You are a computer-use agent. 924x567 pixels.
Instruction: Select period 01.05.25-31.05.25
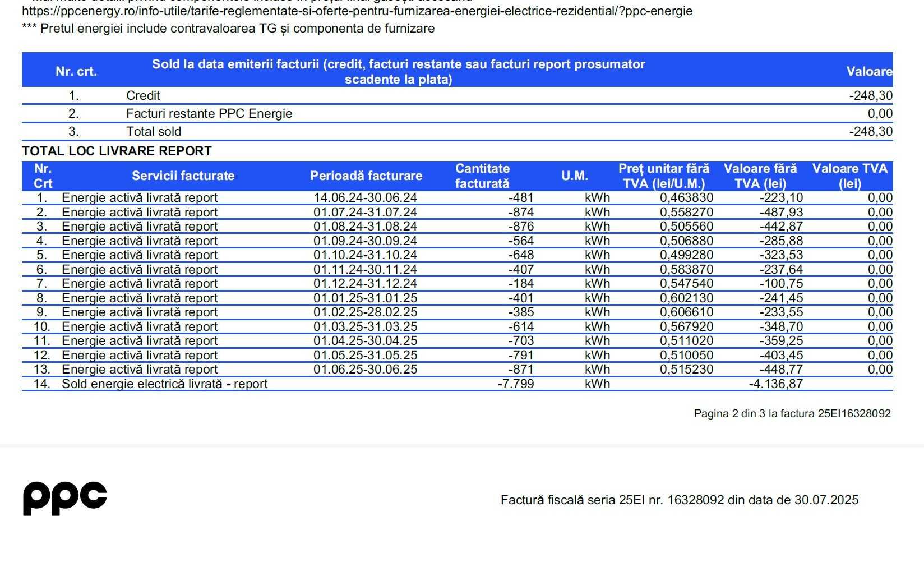click(366, 356)
